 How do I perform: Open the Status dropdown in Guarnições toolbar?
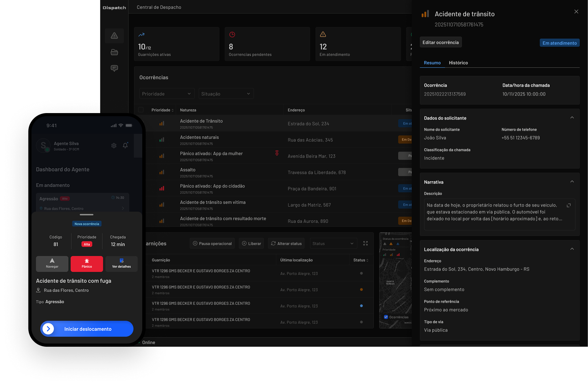(x=333, y=243)
